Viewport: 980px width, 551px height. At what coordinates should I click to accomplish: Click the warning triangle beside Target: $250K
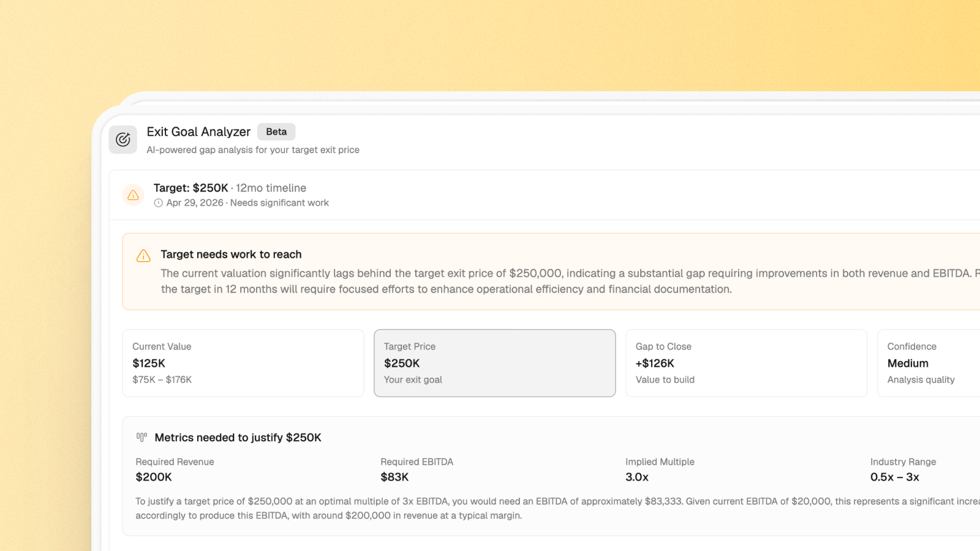click(x=133, y=195)
